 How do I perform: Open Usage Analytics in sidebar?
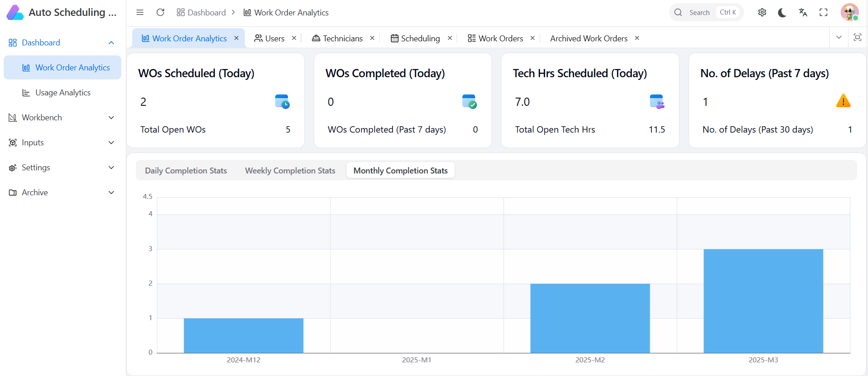tap(63, 93)
